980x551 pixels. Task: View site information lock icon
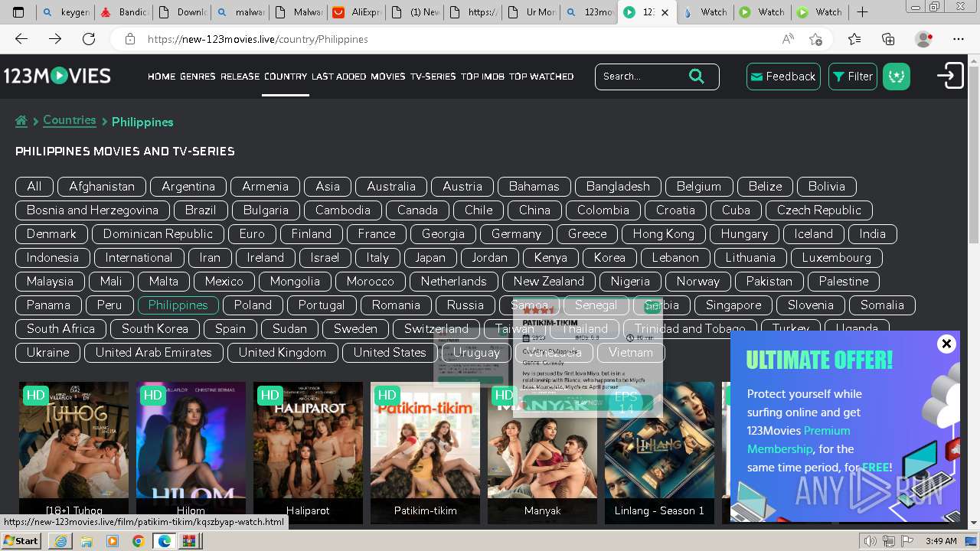(130, 39)
